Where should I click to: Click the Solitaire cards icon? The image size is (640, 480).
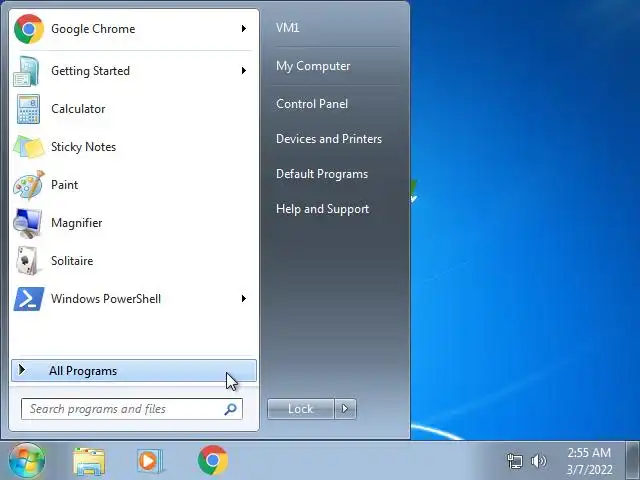(x=27, y=260)
